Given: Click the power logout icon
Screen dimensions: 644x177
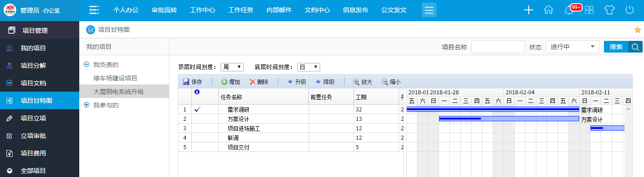Looking at the screenshot, I should tap(630, 10).
